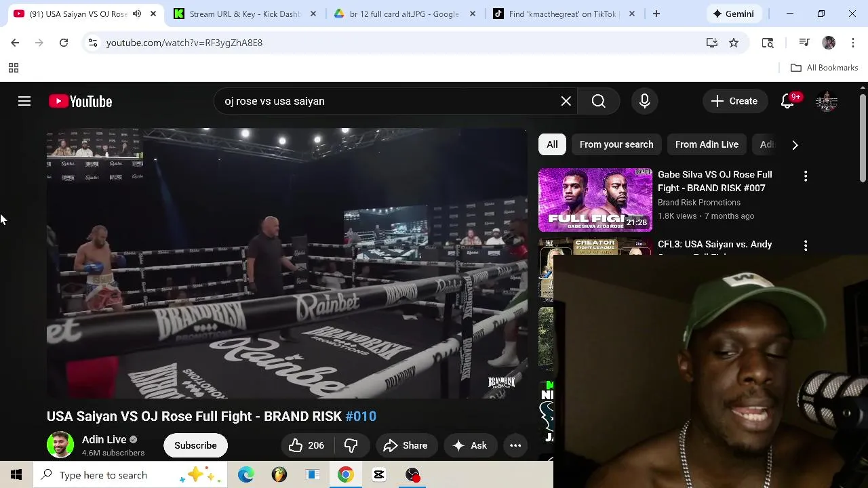Close the USA Saiyan VS OJ Rose tab

153,14
